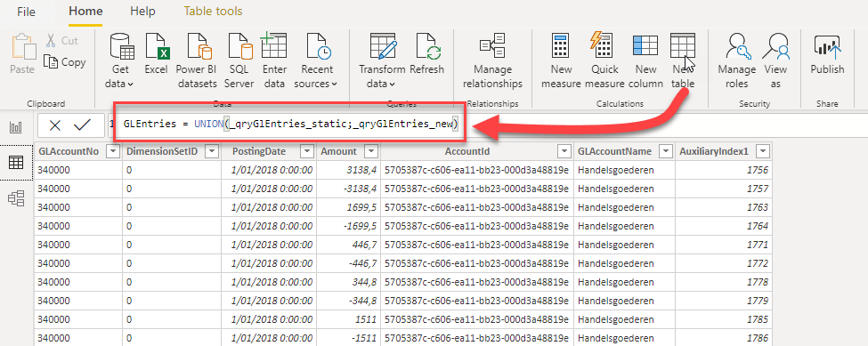Click the View as roles icon
Viewport: 868px width, 346px height.
coord(775,46)
